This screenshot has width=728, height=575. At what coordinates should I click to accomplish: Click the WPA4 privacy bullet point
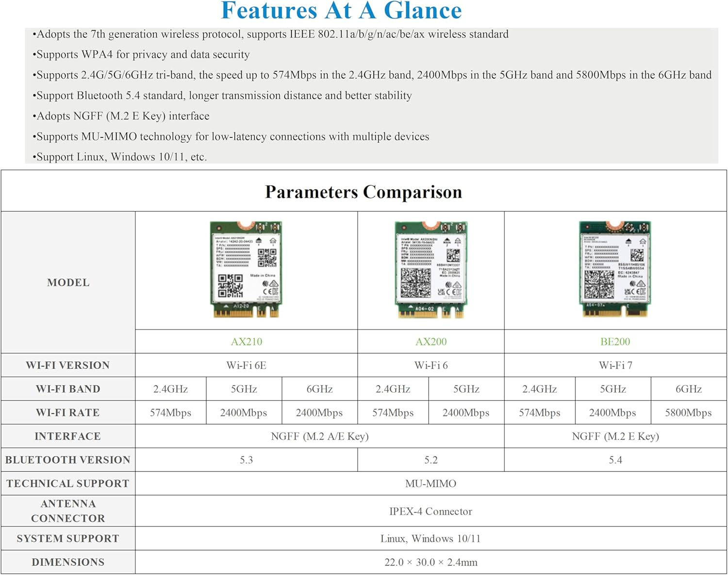143,54
